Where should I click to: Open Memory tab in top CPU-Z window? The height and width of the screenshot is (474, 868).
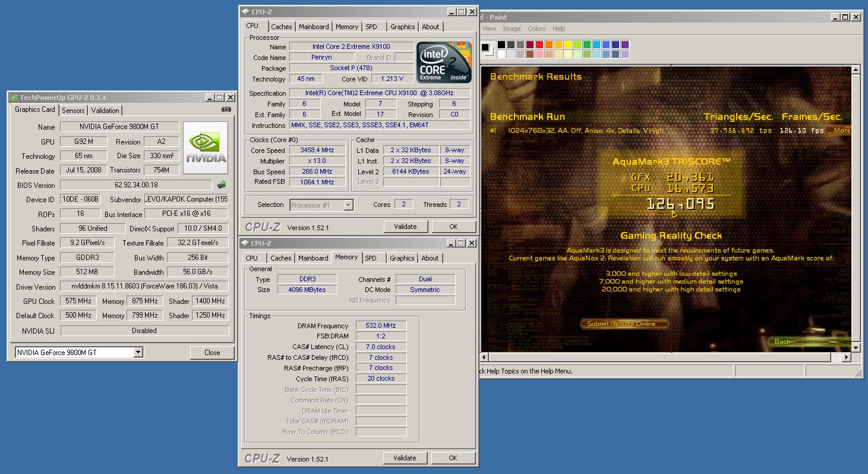click(347, 27)
